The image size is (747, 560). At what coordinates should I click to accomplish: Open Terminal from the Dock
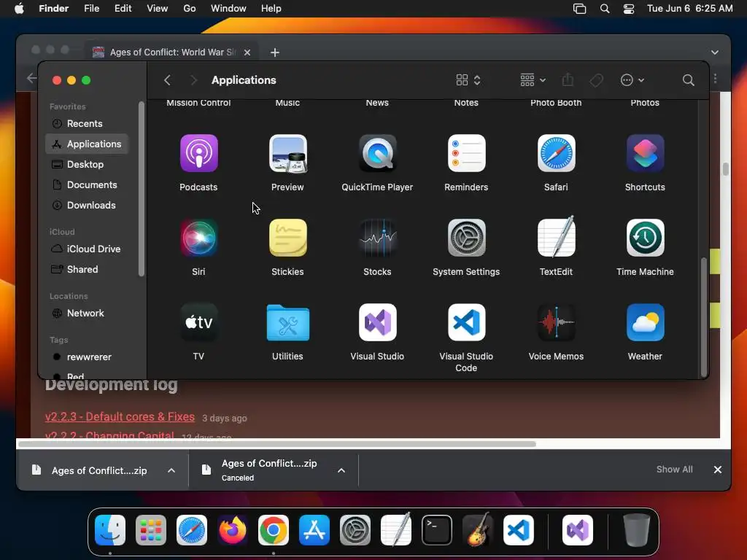(x=437, y=530)
